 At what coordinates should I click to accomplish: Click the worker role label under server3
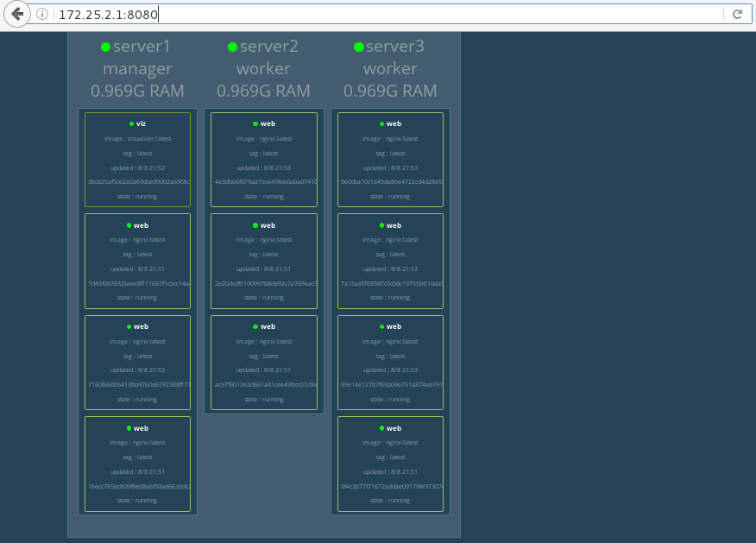390,68
